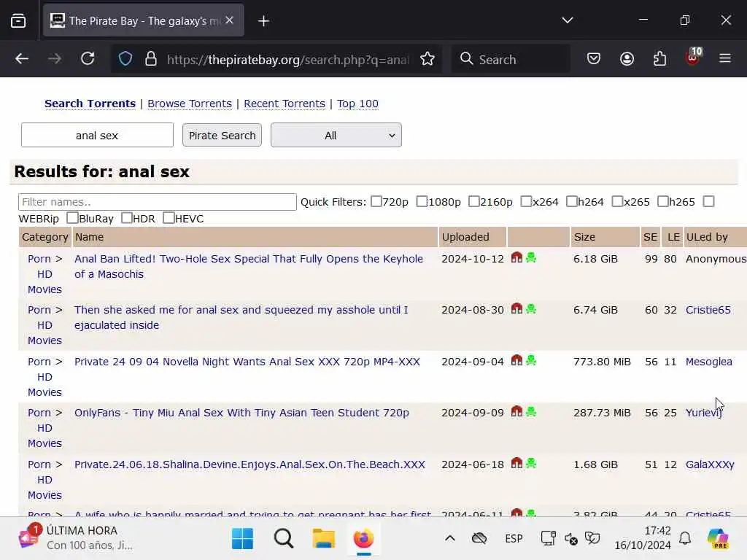Focus the Firefox address bar URL
747x560 pixels.
coord(288,60)
